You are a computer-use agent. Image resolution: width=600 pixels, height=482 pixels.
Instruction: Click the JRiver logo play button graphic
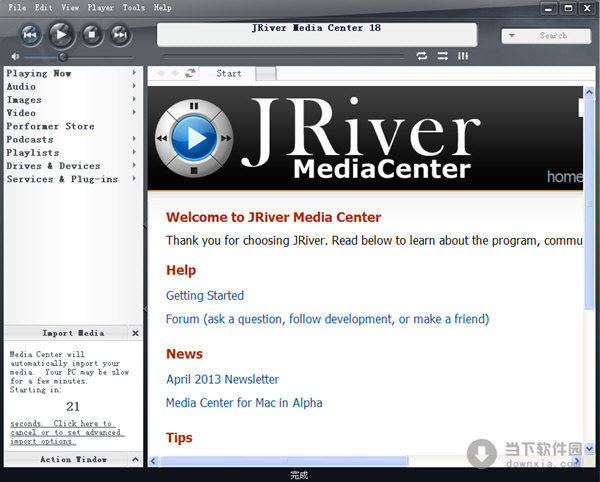tap(194, 138)
